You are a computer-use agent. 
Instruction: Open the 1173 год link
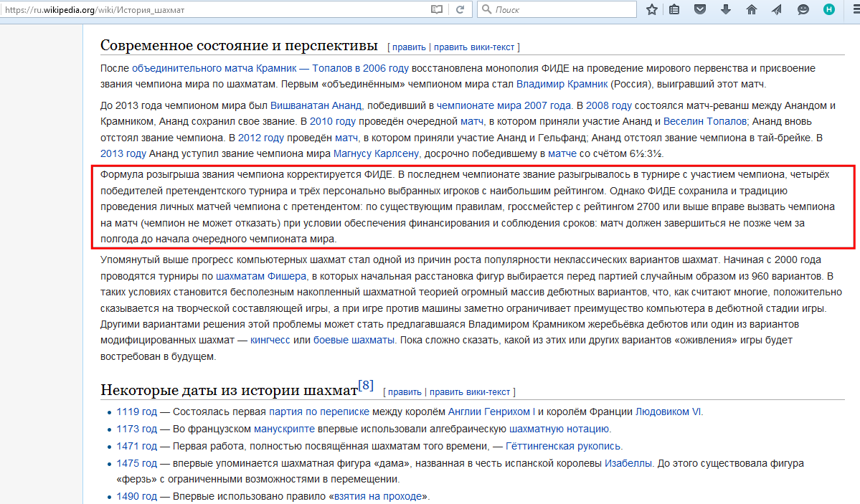point(136,429)
